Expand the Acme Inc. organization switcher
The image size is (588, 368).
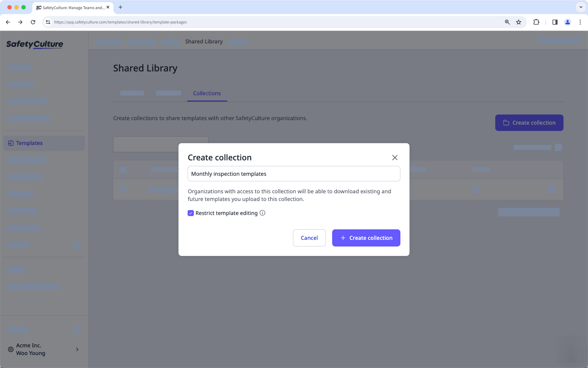pyautogui.click(x=77, y=349)
